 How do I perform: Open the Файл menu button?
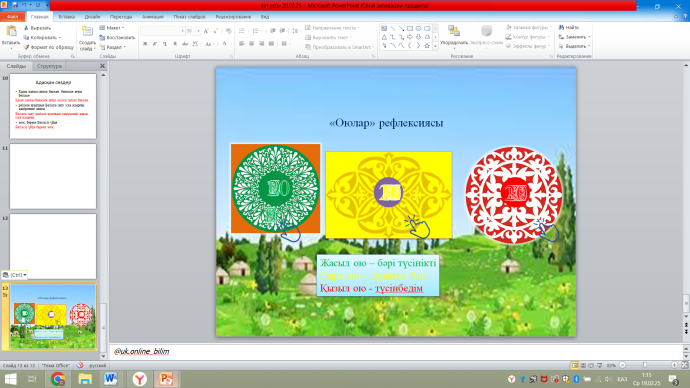(12, 17)
